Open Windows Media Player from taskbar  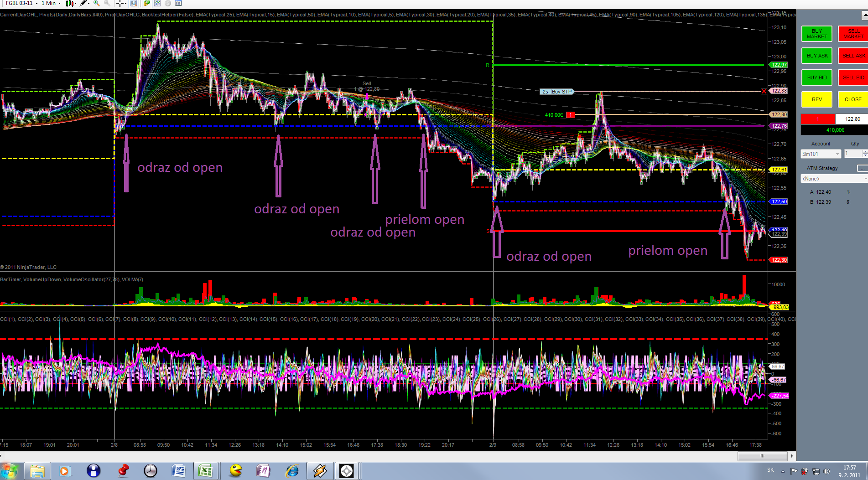pos(64,471)
